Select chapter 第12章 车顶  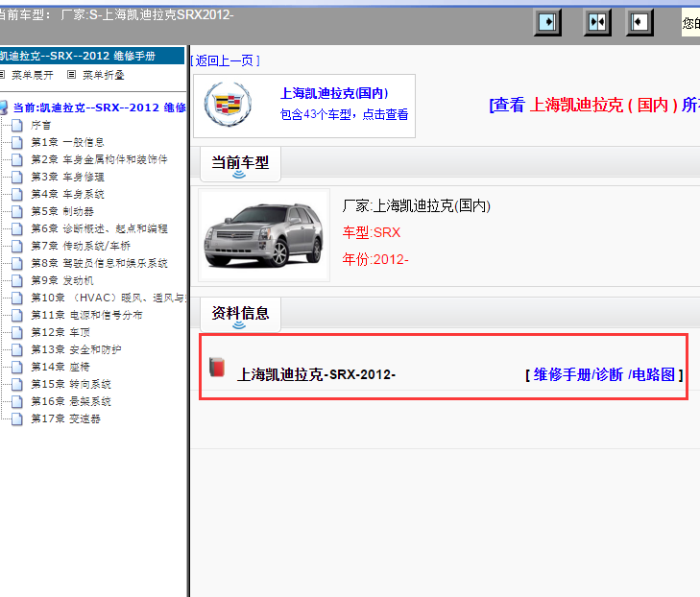(x=60, y=332)
